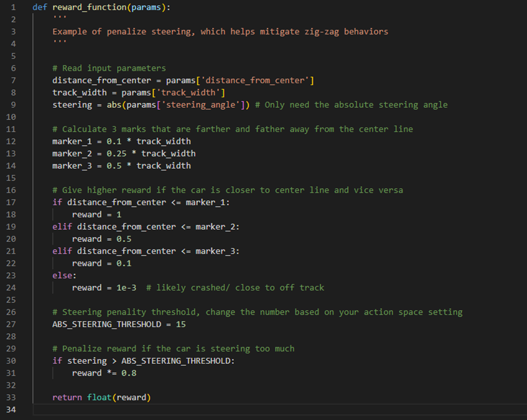Image resolution: width=527 pixels, height=420 pixels.
Task: Click the comment '# Steering penality threshold'
Action: point(126,312)
